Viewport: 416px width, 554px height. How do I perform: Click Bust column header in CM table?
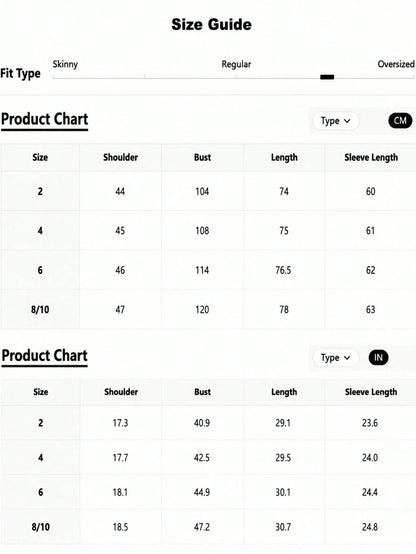(202, 157)
